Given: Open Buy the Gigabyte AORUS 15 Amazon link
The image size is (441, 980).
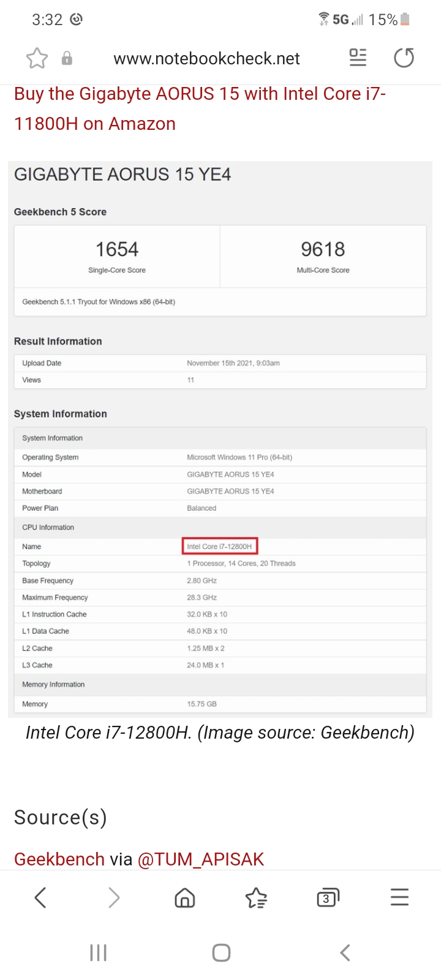Looking at the screenshot, I should (x=200, y=108).
